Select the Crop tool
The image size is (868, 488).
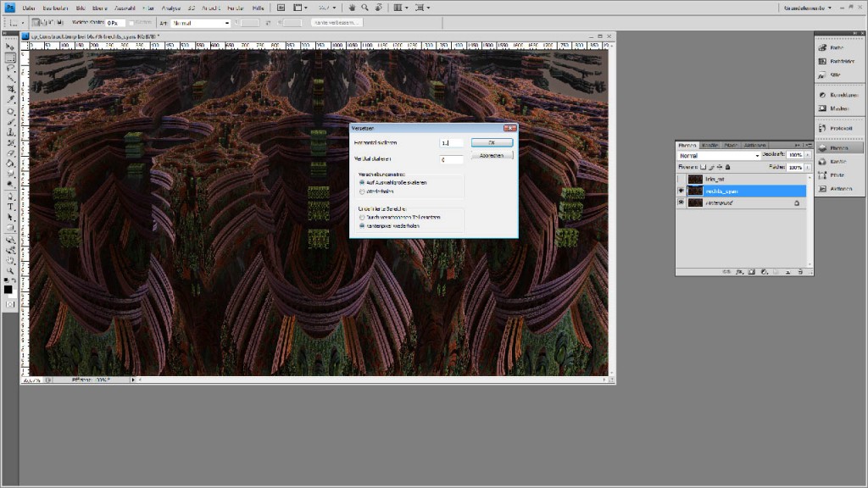tap(10, 89)
